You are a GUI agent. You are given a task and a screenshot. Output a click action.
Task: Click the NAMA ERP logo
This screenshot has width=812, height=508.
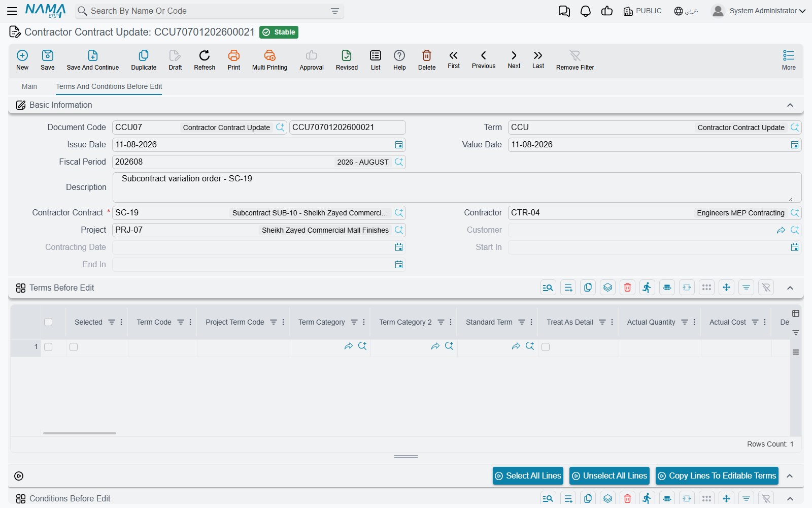point(45,11)
